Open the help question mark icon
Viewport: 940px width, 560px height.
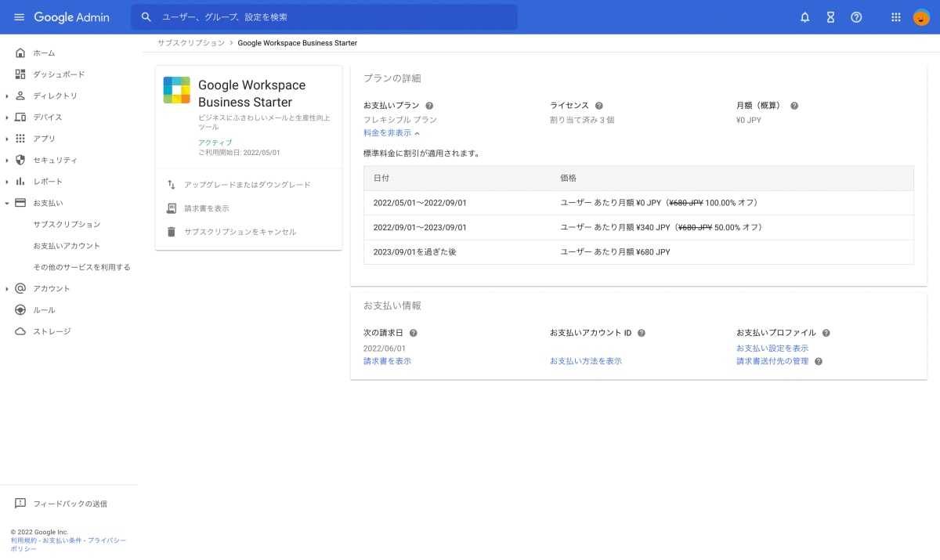pos(856,17)
